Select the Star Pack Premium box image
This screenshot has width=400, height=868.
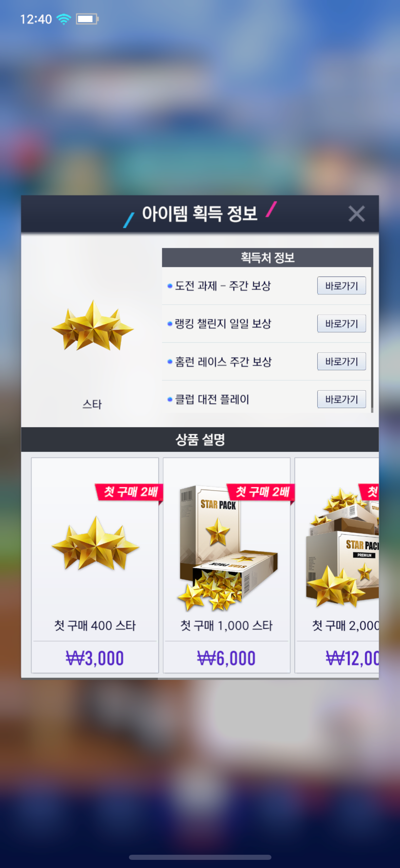click(x=342, y=547)
